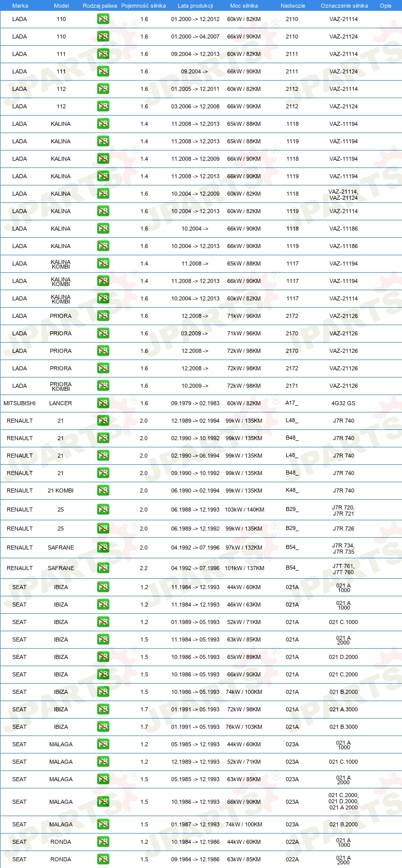The width and height of the screenshot is (402, 868).
Task: Click the Opis column header
Action: (x=386, y=6)
